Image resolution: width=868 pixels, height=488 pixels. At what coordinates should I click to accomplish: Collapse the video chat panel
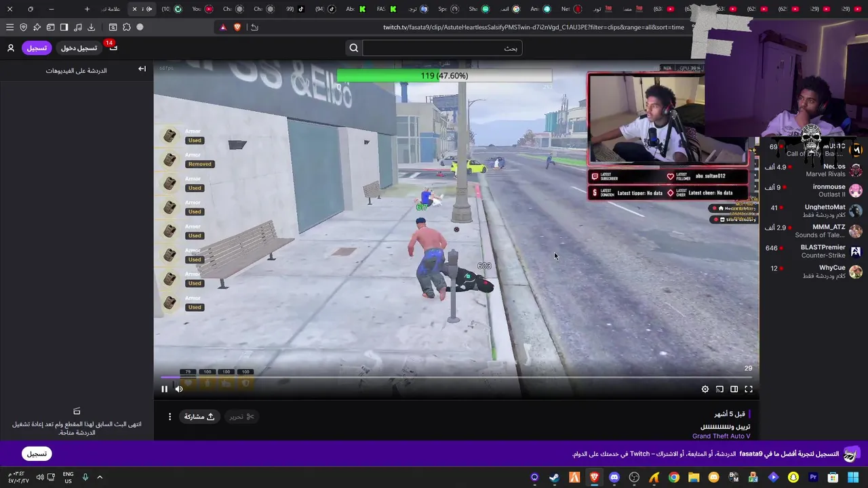[x=142, y=69]
